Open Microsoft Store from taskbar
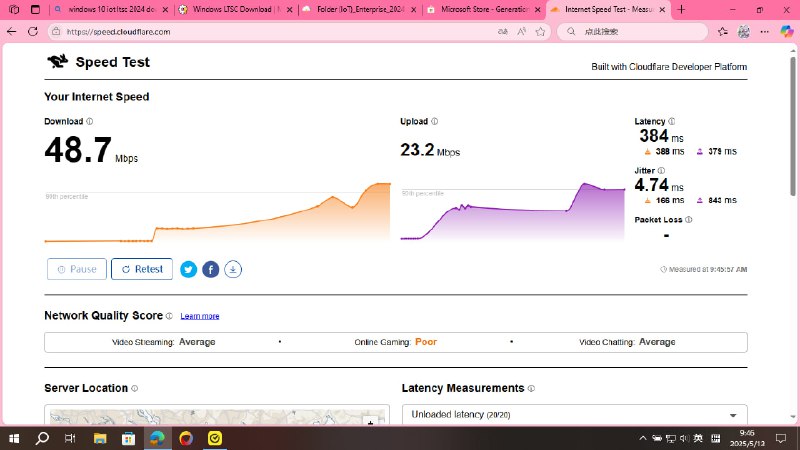 pos(128,438)
